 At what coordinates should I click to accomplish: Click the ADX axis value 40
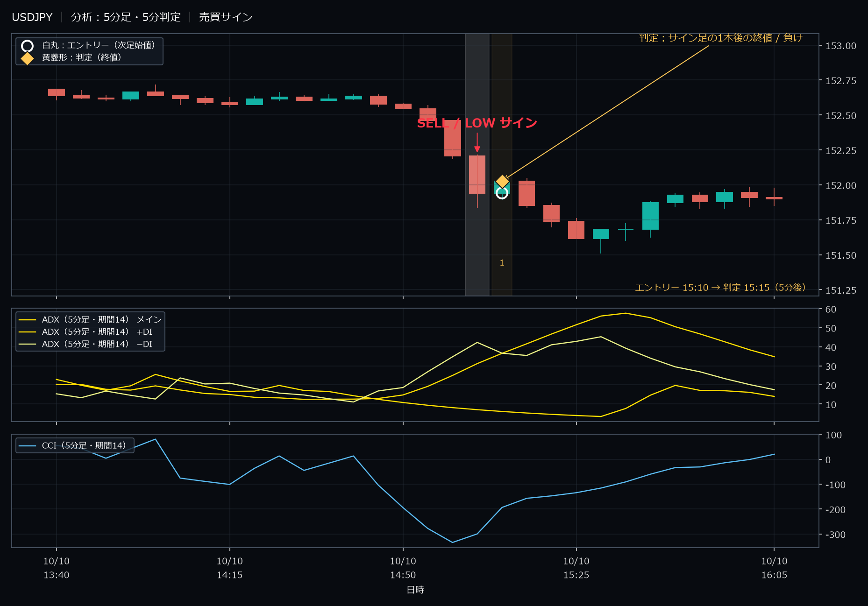(x=831, y=348)
